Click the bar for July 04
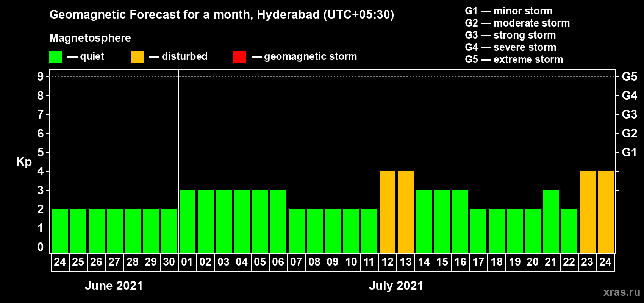 point(242,221)
